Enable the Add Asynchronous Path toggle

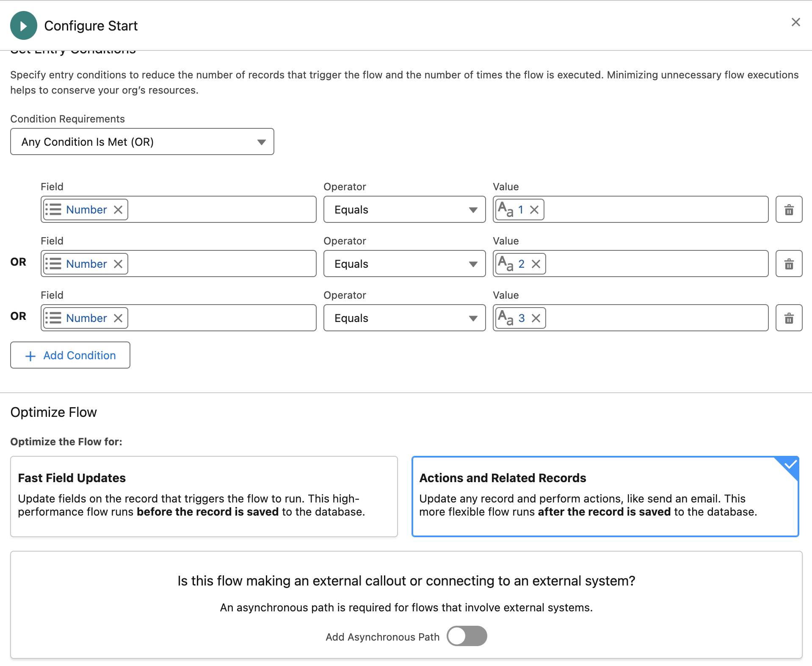click(467, 636)
